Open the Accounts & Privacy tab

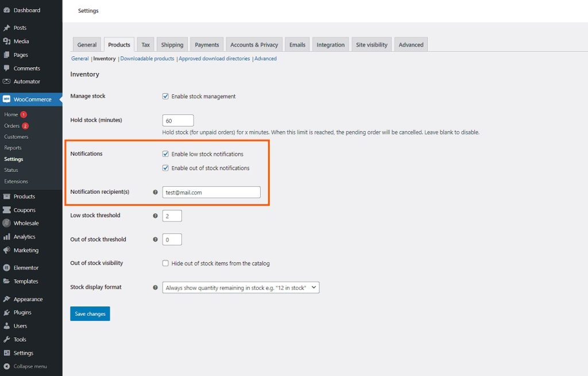[254, 44]
